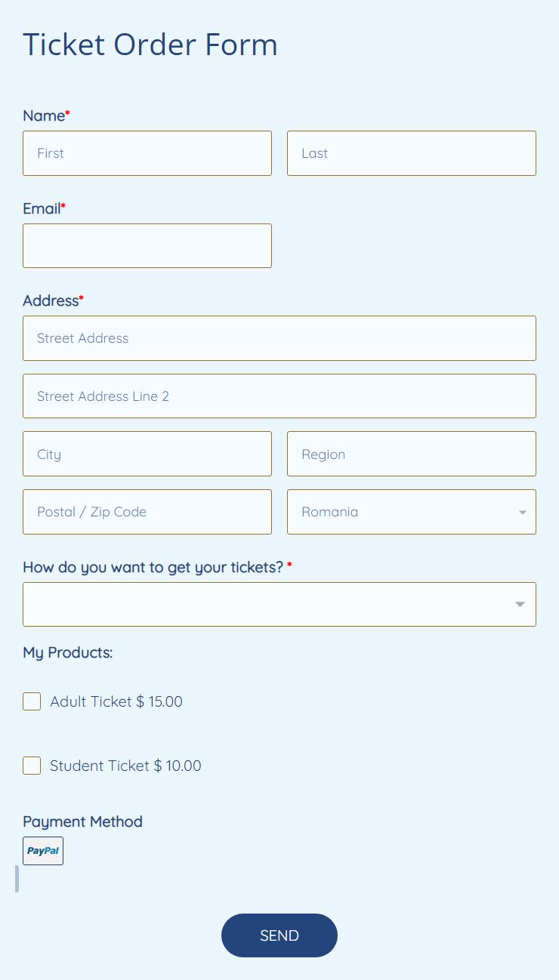Select the Email input box

click(x=147, y=245)
